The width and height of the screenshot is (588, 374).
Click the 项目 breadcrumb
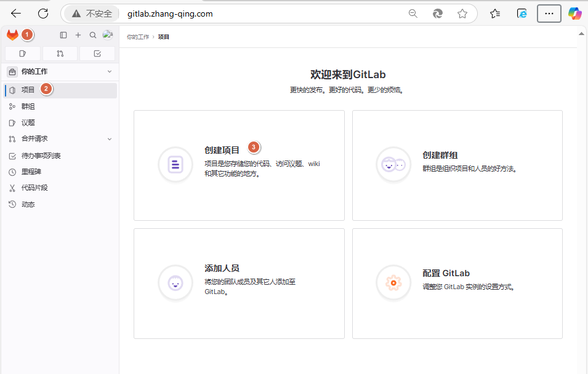pos(164,37)
